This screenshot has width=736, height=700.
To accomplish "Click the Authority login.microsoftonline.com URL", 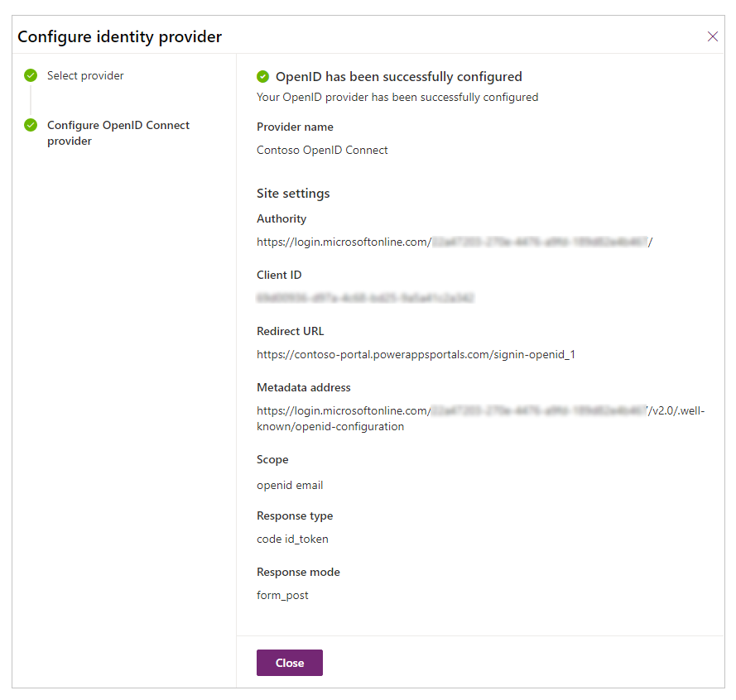I will click(454, 242).
